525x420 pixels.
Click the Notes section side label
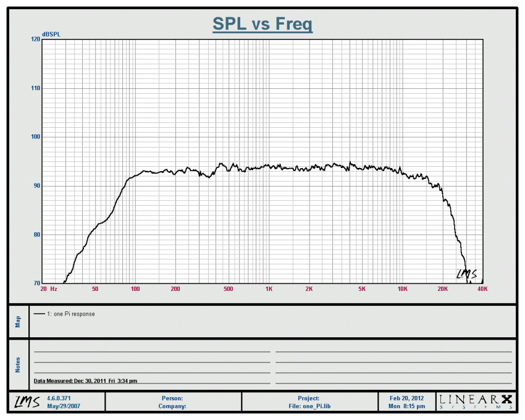point(18,364)
